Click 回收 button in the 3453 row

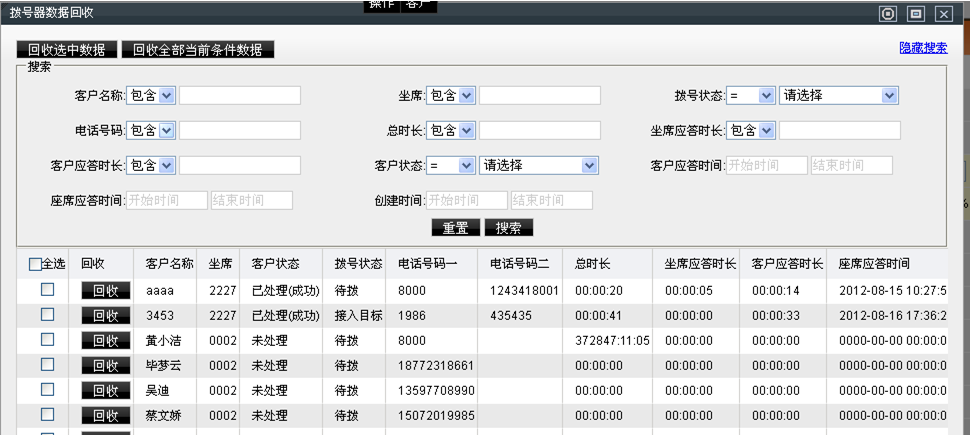pyautogui.click(x=105, y=315)
